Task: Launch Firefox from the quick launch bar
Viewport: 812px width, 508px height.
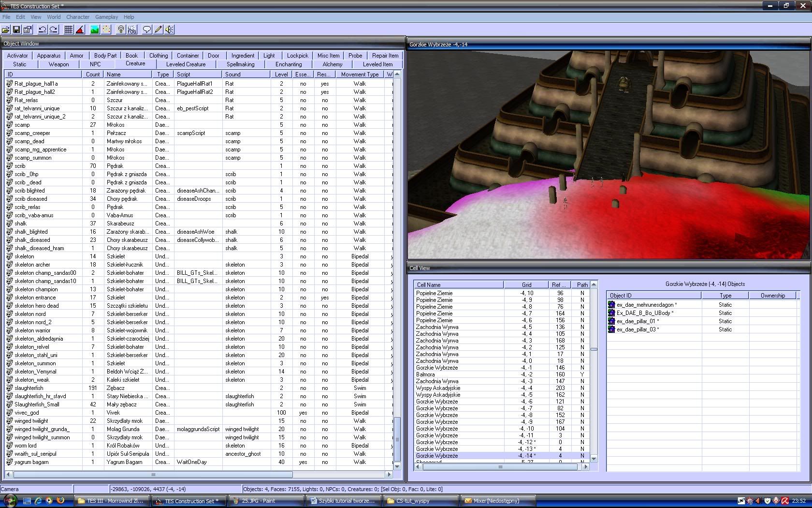Action: (x=60, y=501)
